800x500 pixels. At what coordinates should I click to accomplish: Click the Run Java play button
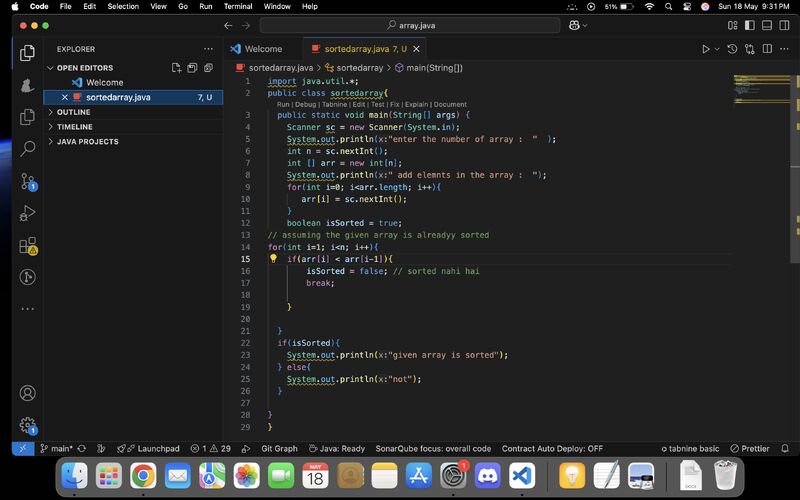tap(705, 48)
